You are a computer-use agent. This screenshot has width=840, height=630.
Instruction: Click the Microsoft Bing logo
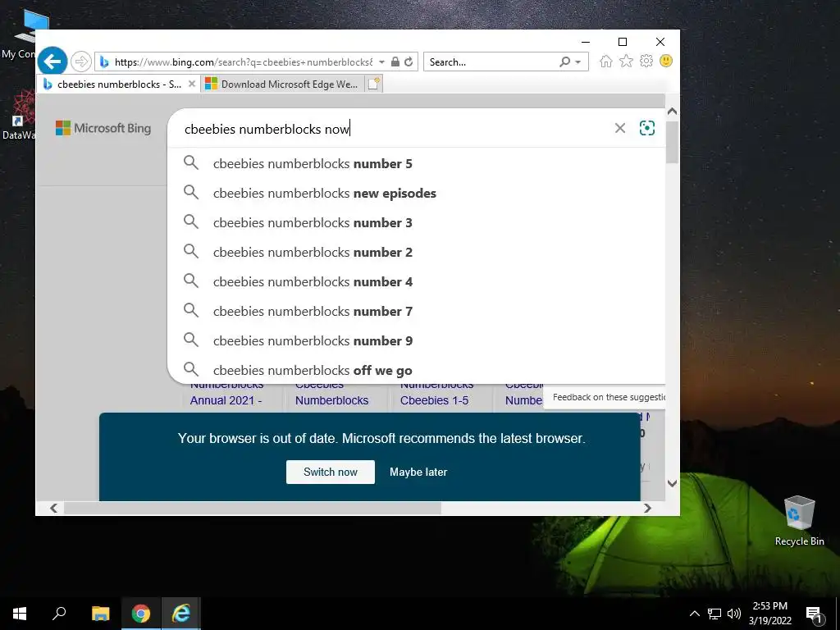pyautogui.click(x=103, y=128)
